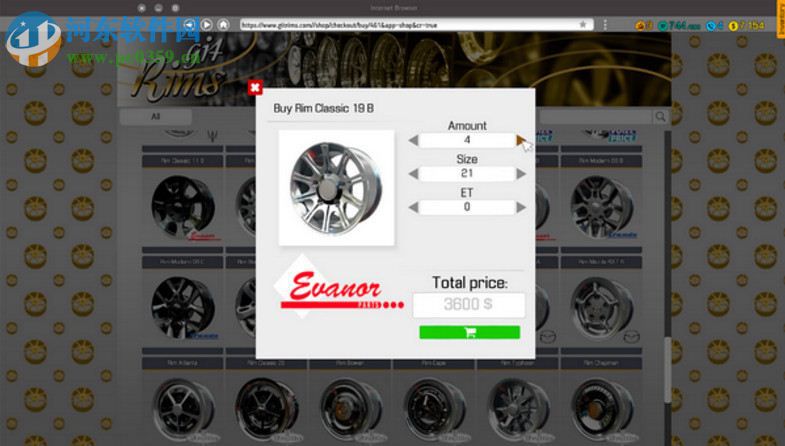Select the All filter tab
The image size is (785, 446).
tap(156, 117)
